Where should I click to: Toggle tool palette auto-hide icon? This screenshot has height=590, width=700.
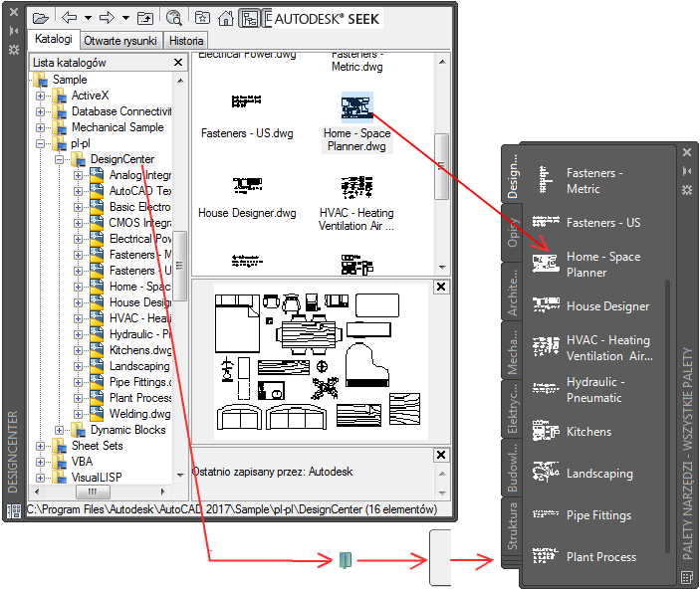pyautogui.click(x=687, y=171)
